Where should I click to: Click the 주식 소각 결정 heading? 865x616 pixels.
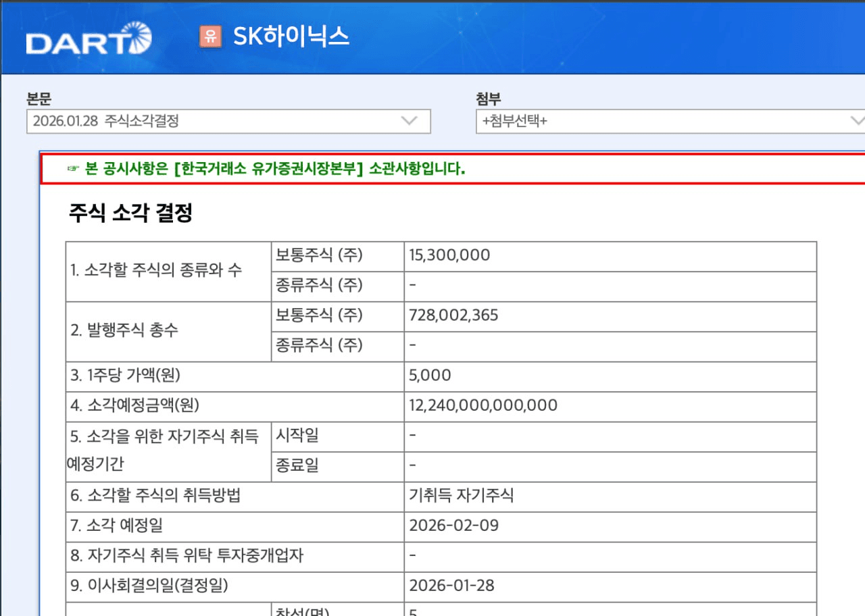[130, 213]
